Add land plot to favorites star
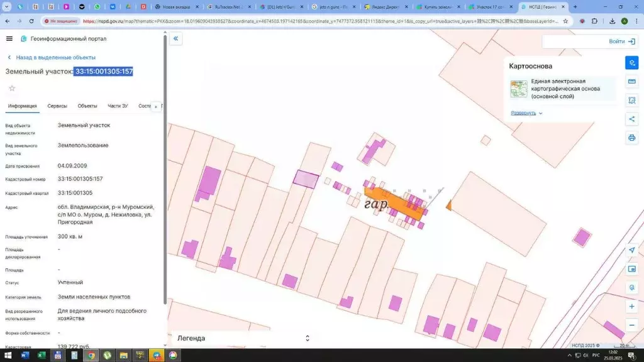The height and width of the screenshot is (362, 644). point(11,88)
